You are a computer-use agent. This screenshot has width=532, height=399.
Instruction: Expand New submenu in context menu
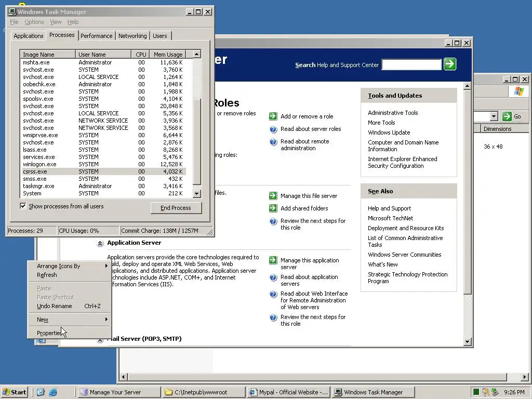point(69,320)
